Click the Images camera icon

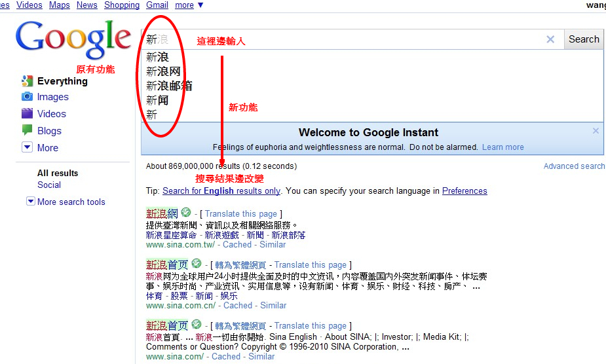27,97
